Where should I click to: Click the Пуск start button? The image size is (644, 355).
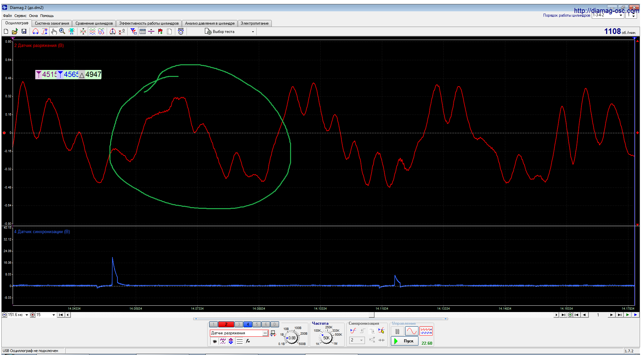pyautogui.click(x=404, y=341)
